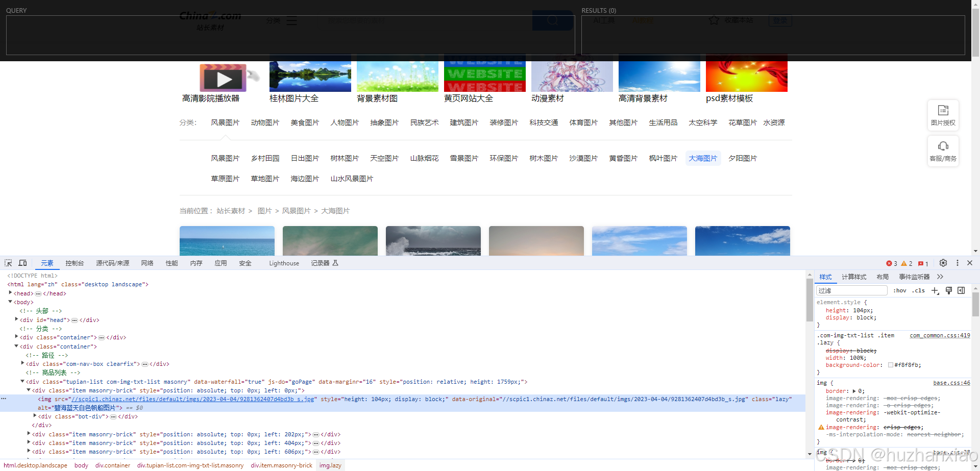This screenshot has height=471, width=980.
Task: Click the 风景图片 breadcrumb link
Action: click(296, 211)
